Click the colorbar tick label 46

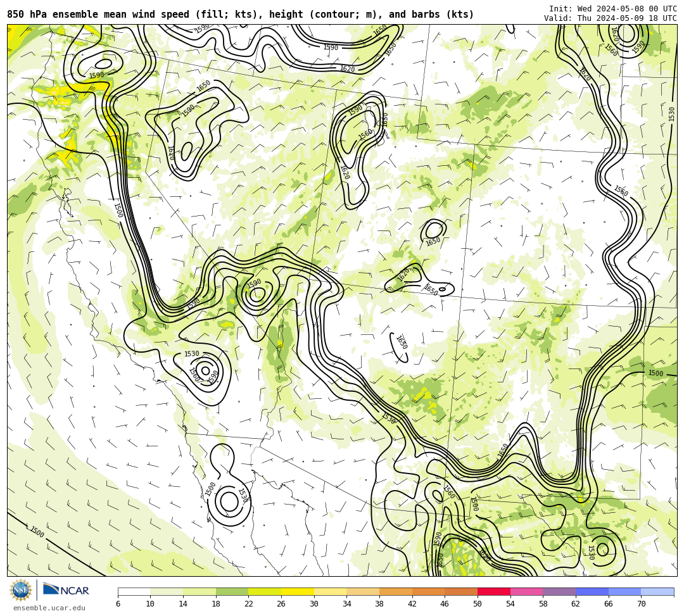tap(445, 604)
